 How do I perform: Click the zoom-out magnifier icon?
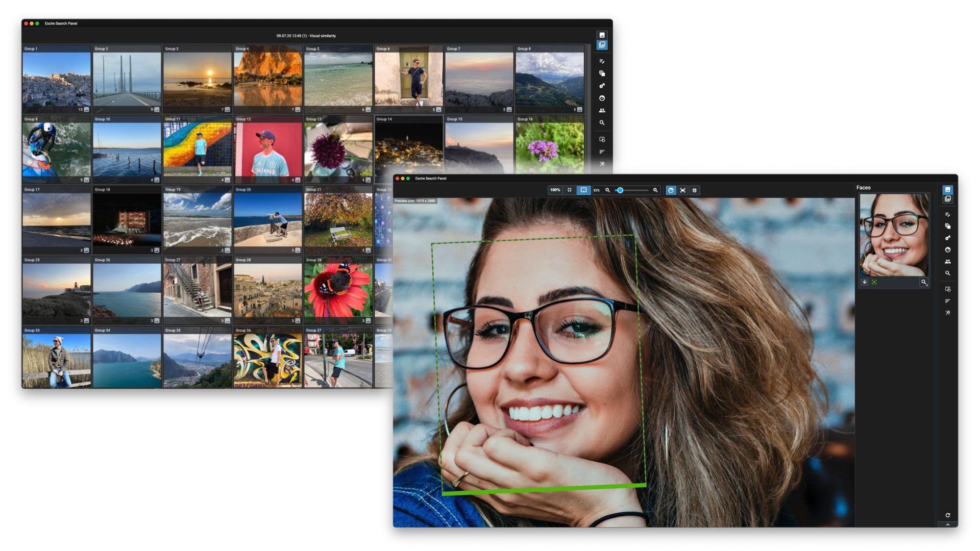click(x=607, y=190)
